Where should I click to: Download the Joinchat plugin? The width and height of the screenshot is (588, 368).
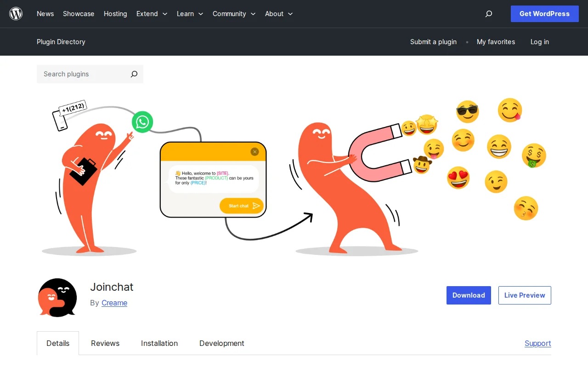coord(469,295)
